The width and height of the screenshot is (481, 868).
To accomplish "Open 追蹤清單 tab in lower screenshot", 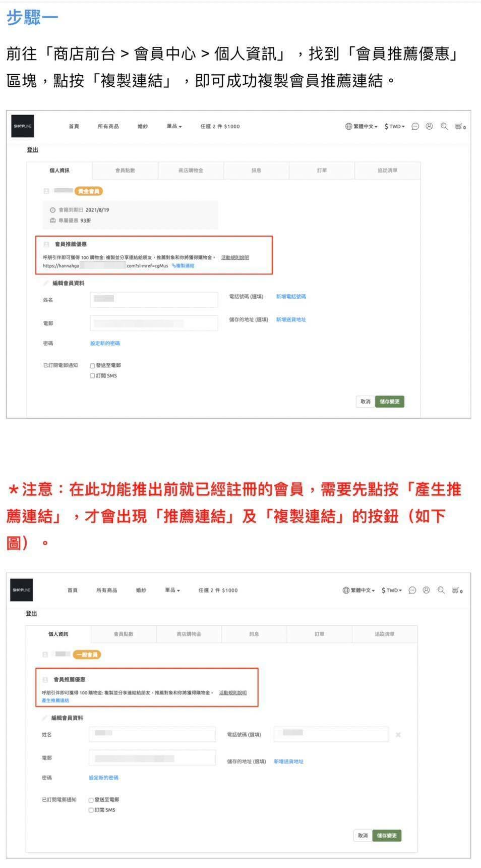I will point(385,634).
